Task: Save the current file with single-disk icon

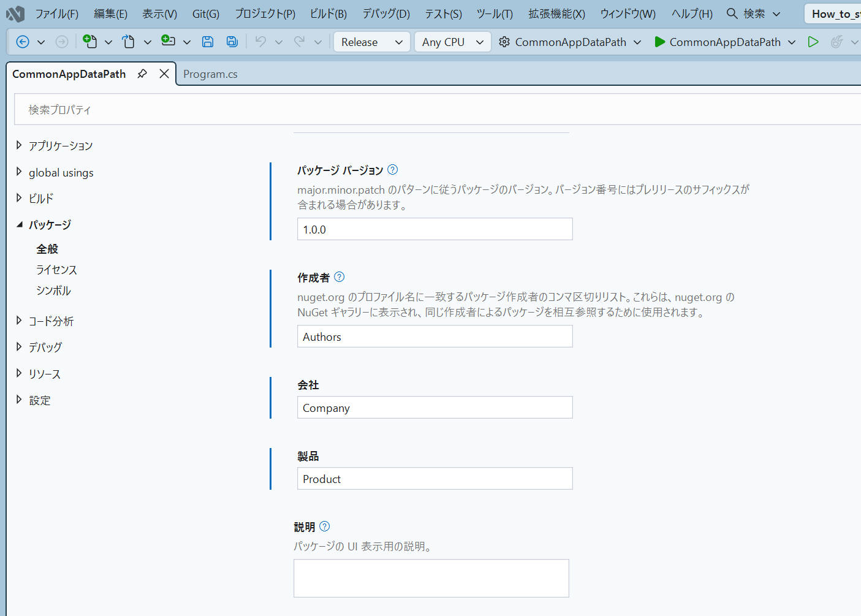Action: click(x=208, y=42)
